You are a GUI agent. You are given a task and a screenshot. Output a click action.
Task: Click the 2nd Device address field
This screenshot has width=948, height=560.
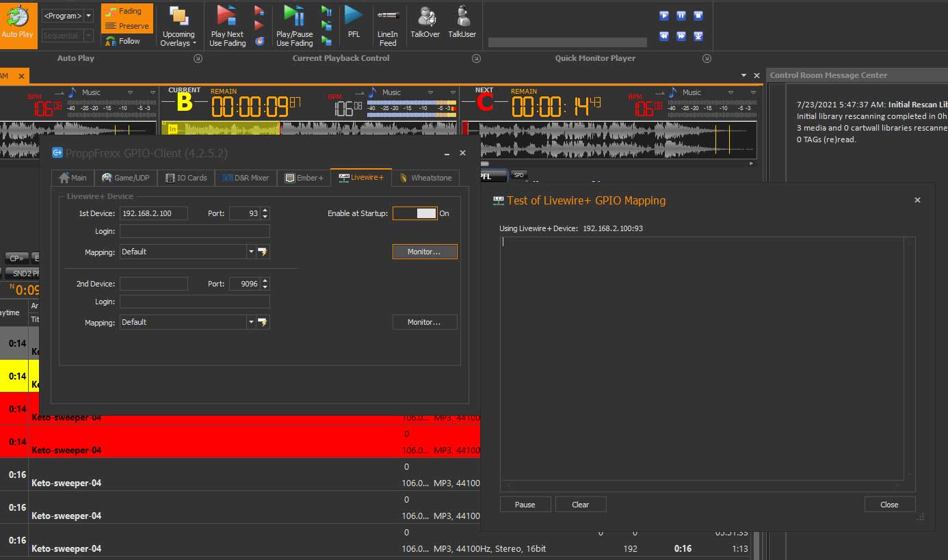[x=154, y=284]
